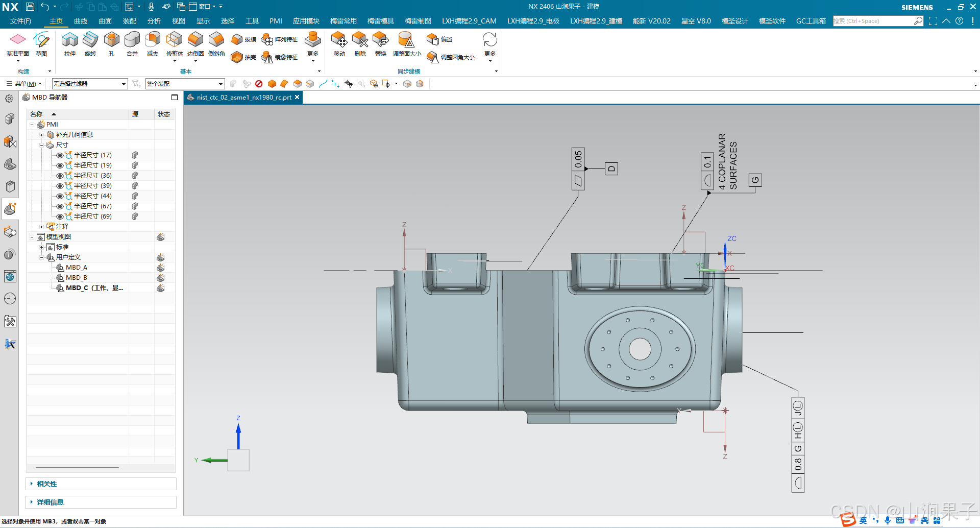Sort by the 名称 column header
Screen dimensions: 980x528
(78, 114)
